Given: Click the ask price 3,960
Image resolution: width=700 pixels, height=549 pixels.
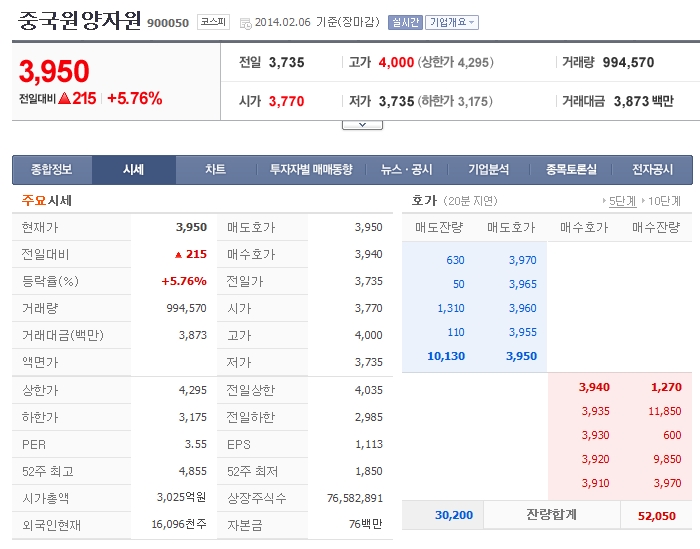Looking at the screenshot, I should coord(523,308).
